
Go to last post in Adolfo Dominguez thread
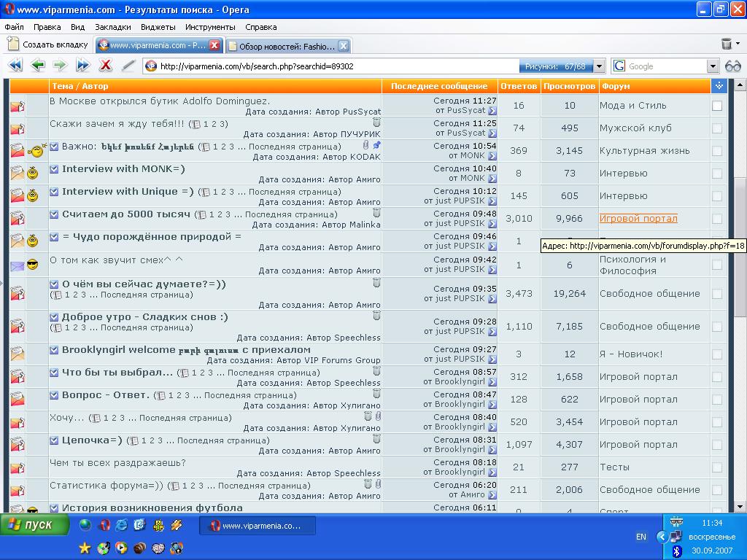pos(492,111)
